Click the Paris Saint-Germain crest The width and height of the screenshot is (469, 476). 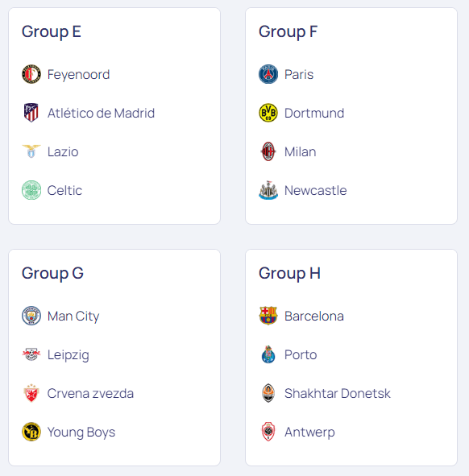tap(268, 74)
